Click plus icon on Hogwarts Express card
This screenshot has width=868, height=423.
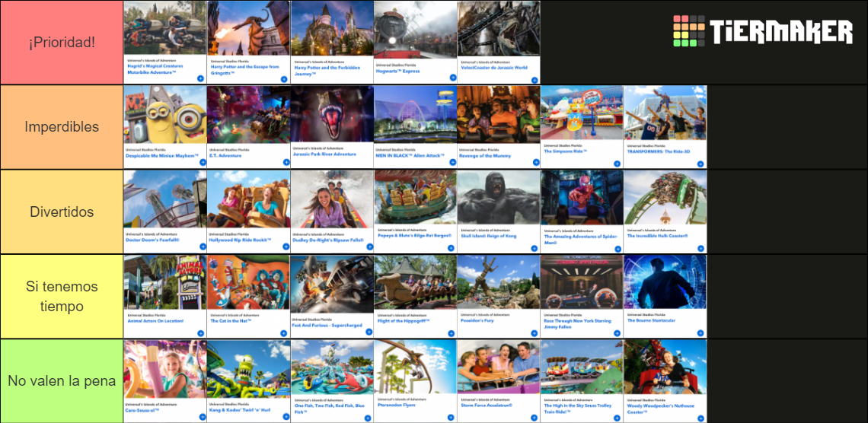[x=453, y=78]
